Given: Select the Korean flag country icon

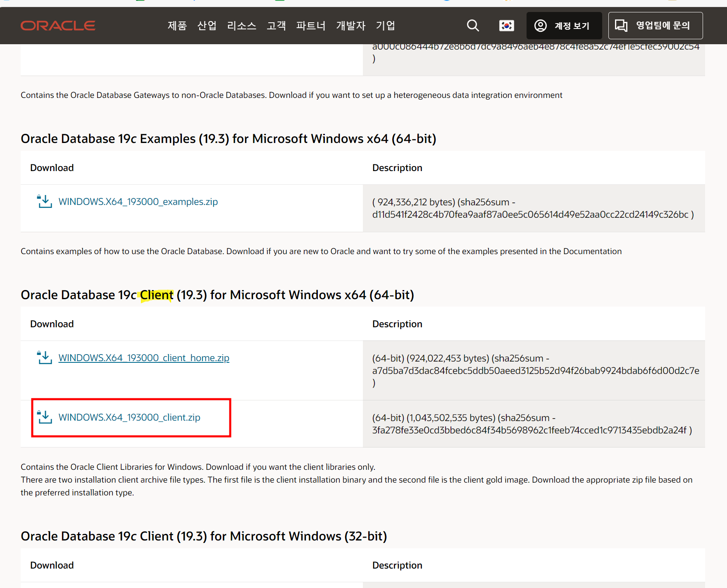Looking at the screenshot, I should click(x=506, y=26).
